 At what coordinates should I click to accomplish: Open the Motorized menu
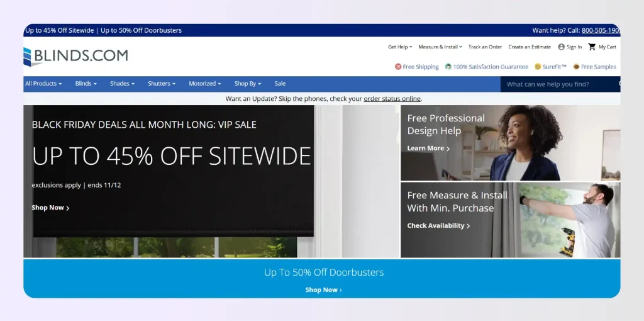(205, 84)
